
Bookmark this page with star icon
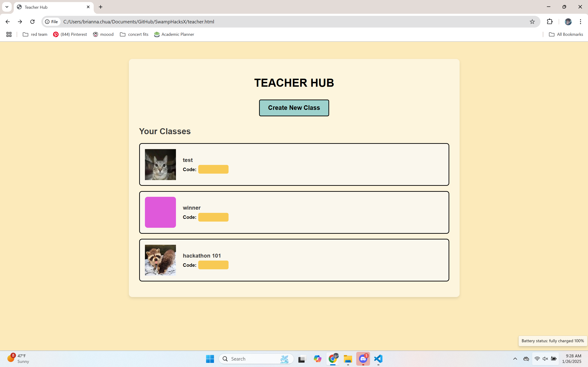532,22
